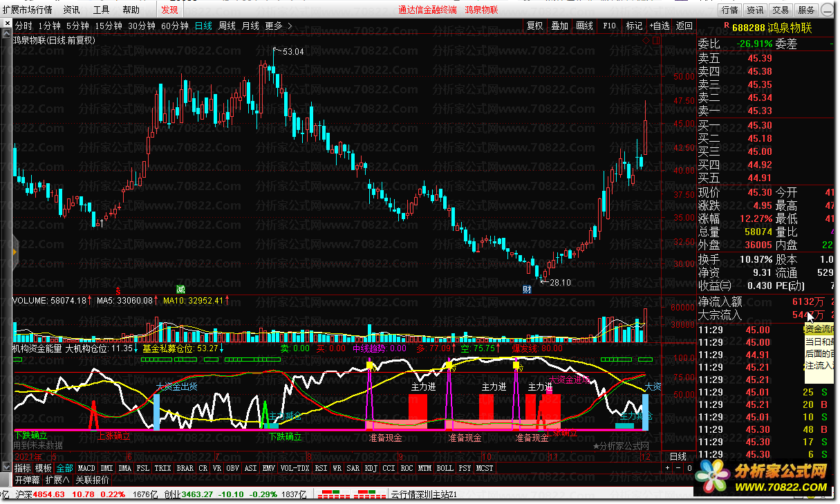Toggle the 开弹幕 bullet comments
This screenshot has width=840, height=504.
[x=28, y=480]
